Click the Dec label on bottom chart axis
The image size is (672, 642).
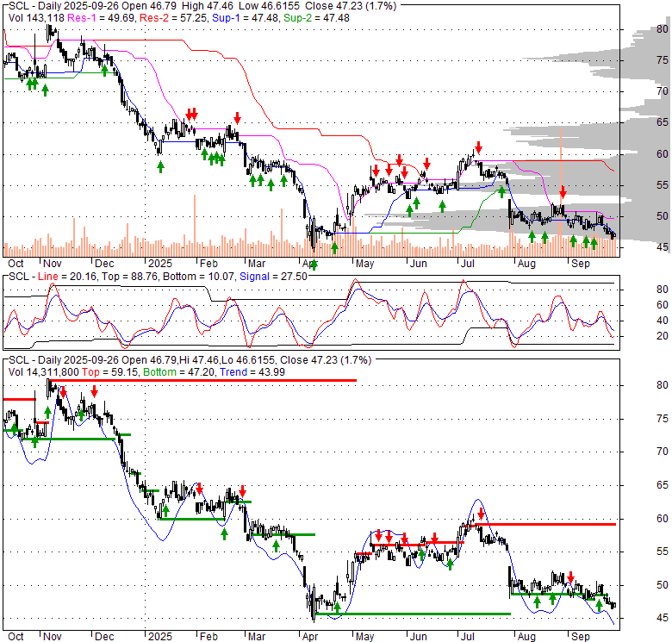pyautogui.click(x=104, y=637)
